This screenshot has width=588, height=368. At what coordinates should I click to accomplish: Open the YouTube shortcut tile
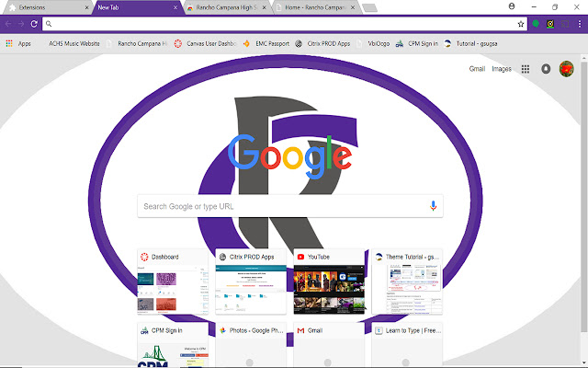[x=329, y=282]
